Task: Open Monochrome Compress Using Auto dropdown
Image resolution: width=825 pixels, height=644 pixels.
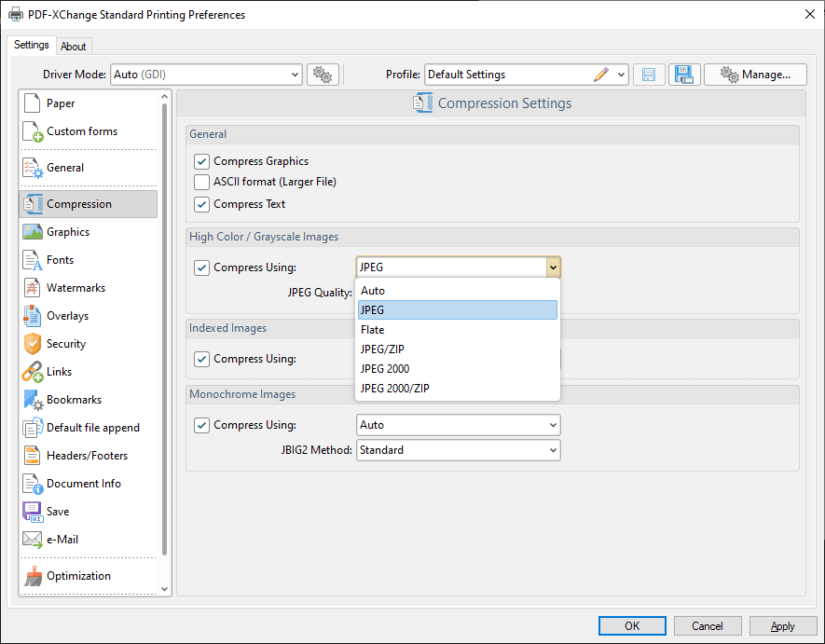Action: pyautogui.click(x=459, y=425)
